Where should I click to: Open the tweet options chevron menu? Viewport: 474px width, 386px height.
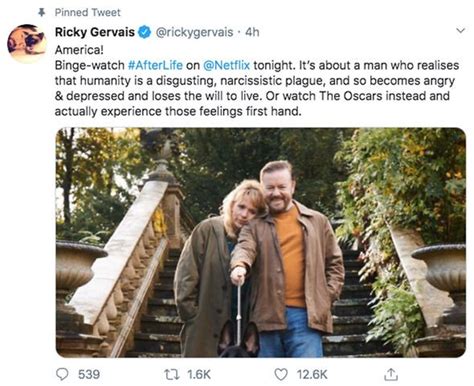(460, 31)
